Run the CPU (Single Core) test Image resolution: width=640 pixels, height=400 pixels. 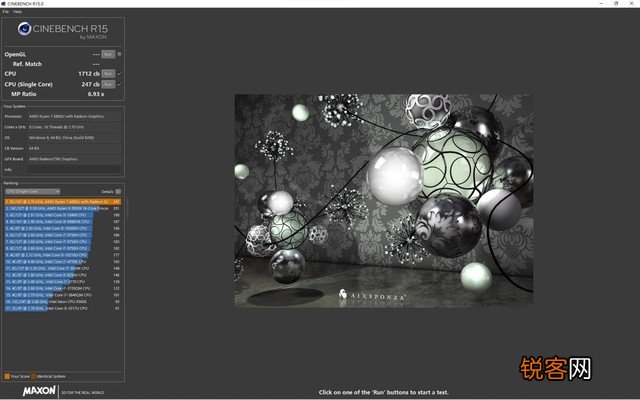pos(108,84)
